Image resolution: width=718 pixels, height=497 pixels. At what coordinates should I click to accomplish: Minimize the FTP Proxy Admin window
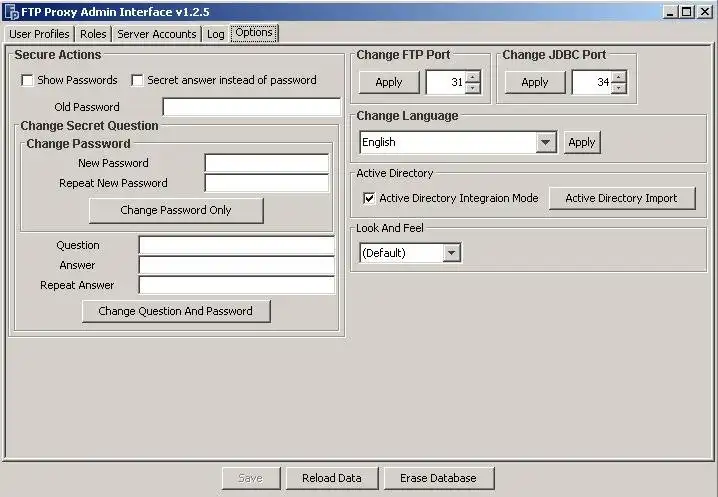pos(670,12)
